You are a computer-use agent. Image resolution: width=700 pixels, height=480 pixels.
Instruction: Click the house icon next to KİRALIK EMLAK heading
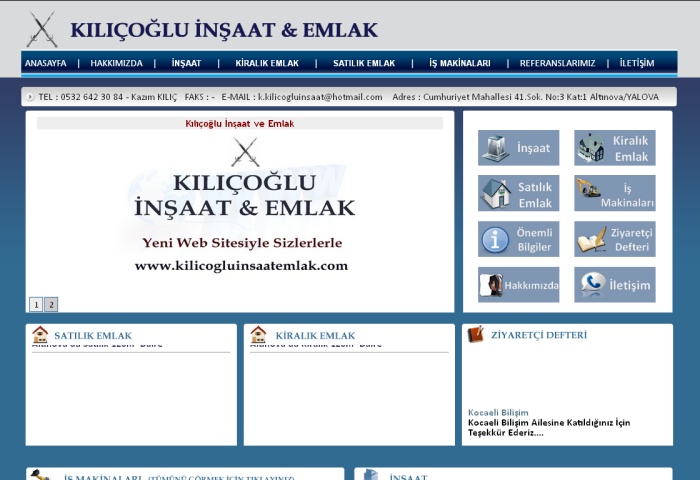(x=258, y=334)
